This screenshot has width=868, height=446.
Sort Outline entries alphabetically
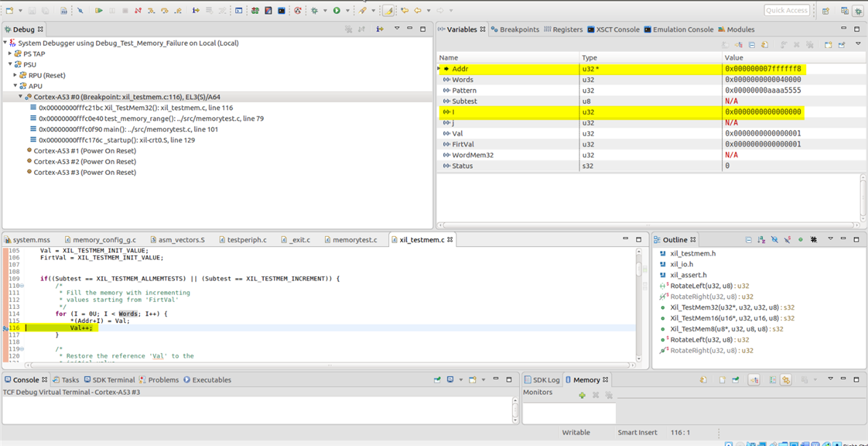(762, 240)
